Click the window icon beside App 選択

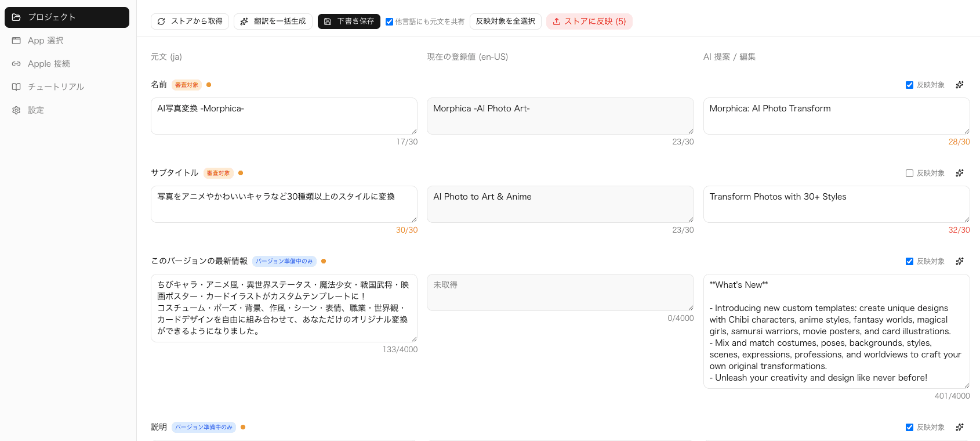(x=16, y=41)
